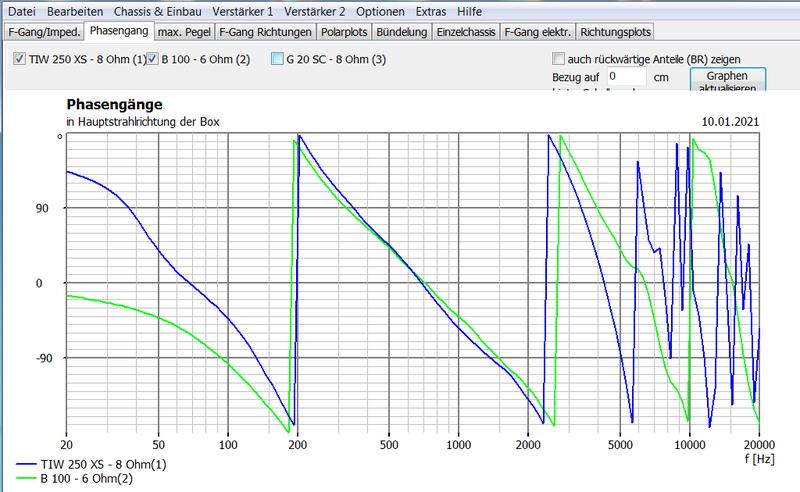Switch to the max. Pegel tab
Image resolution: width=800 pixels, height=492 pixels.
185,32
